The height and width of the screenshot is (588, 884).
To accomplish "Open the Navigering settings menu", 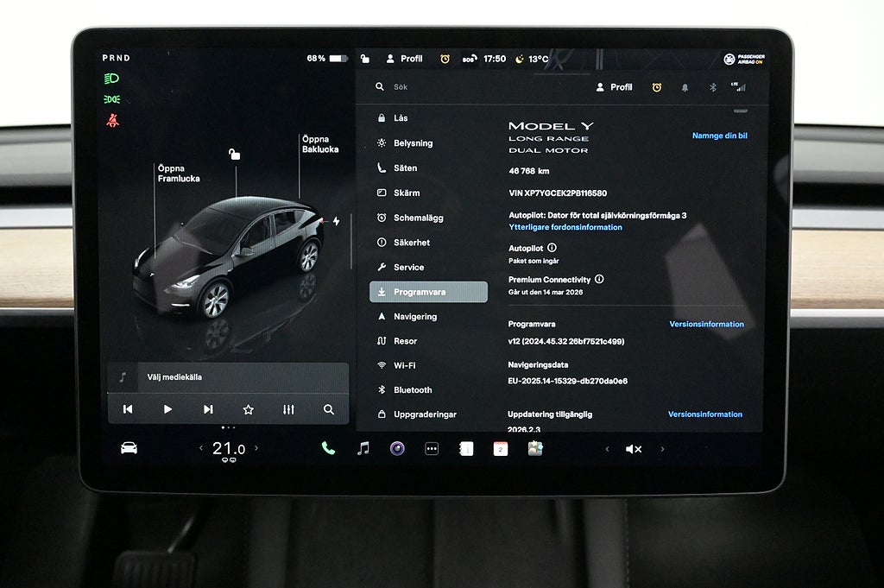I will [x=414, y=317].
